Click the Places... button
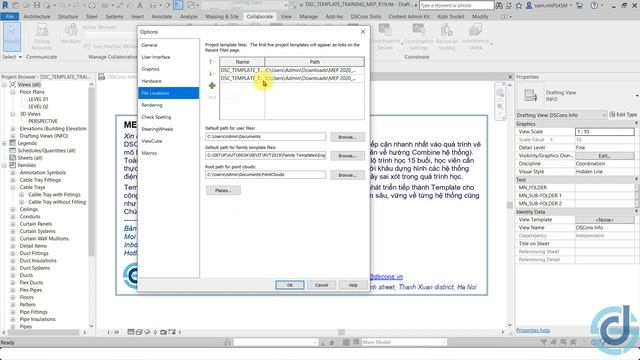This screenshot has height=360, width=640. [x=223, y=190]
